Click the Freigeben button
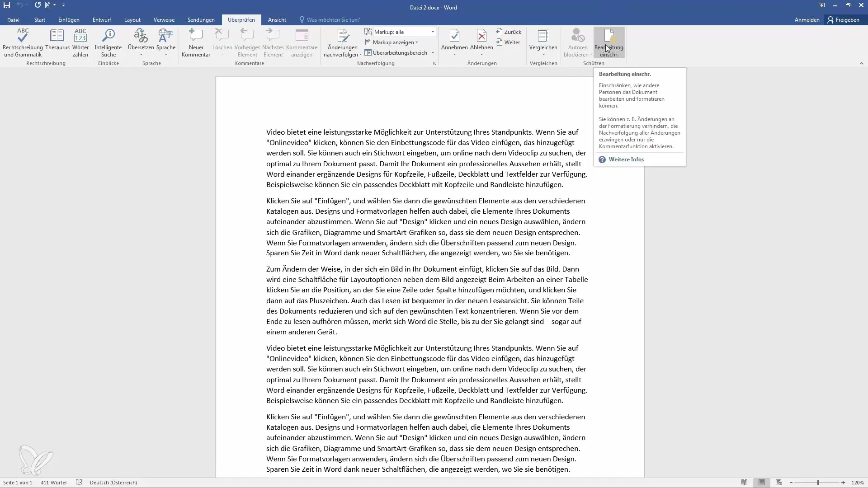The width and height of the screenshot is (868, 488). (x=844, y=20)
